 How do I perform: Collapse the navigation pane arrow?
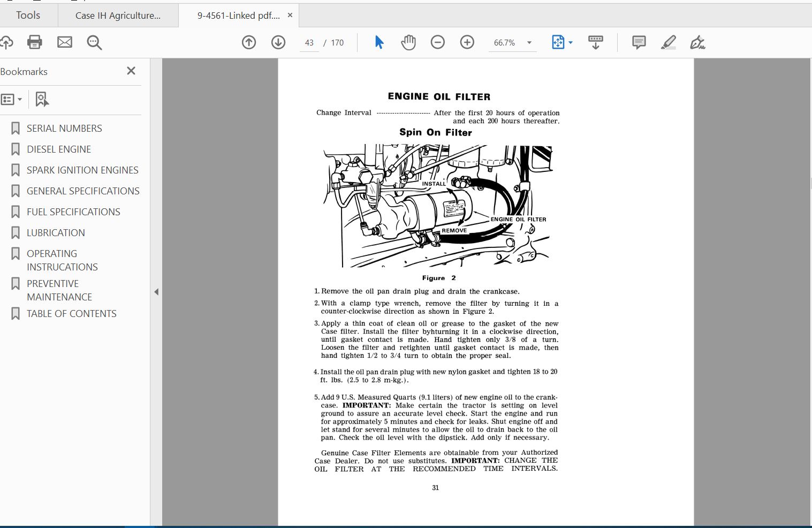[x=156, y=292]
